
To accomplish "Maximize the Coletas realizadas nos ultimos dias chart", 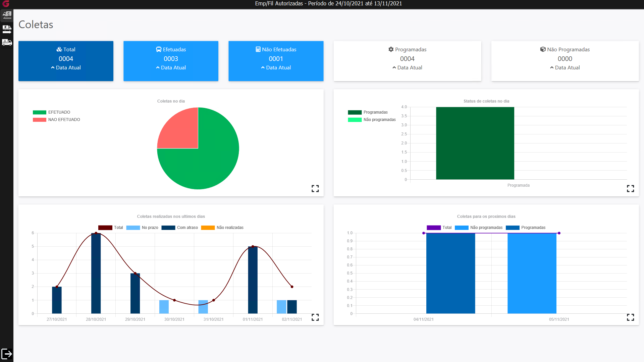I will (x=315, y=317).
